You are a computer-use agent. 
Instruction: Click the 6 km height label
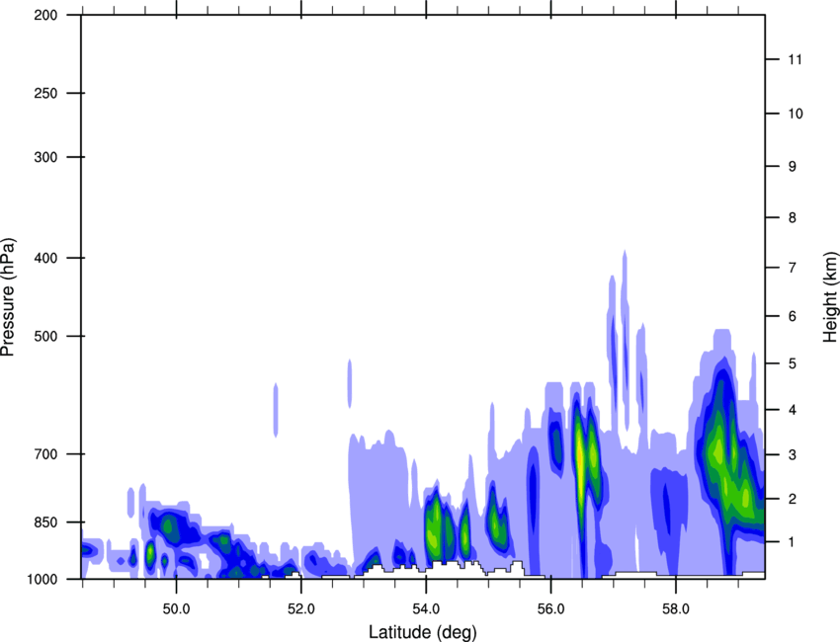[x=793, y=316]
